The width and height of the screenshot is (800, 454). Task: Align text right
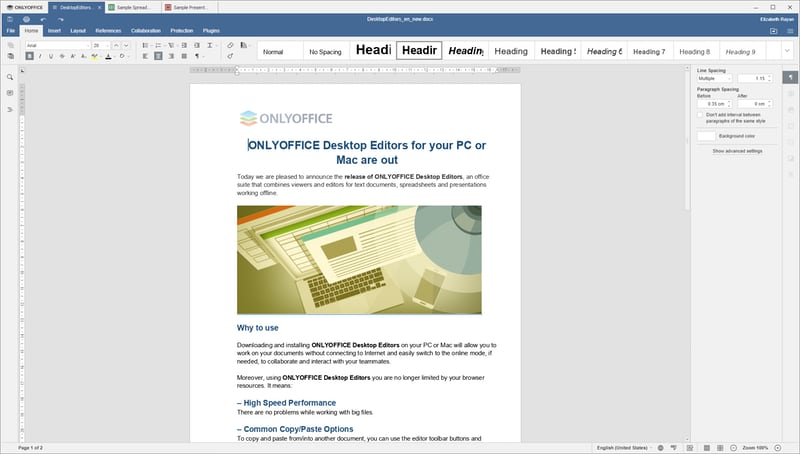tap(171, 56)
